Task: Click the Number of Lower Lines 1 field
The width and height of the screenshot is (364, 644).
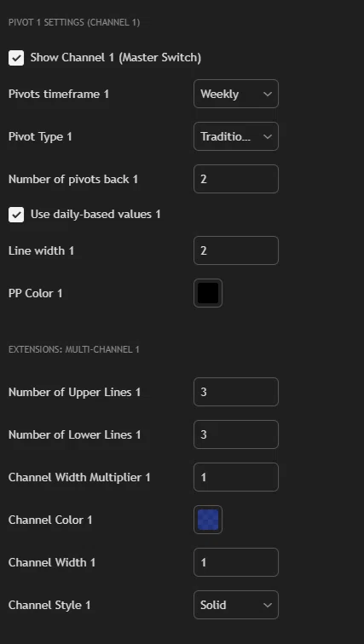Action: 236,434
